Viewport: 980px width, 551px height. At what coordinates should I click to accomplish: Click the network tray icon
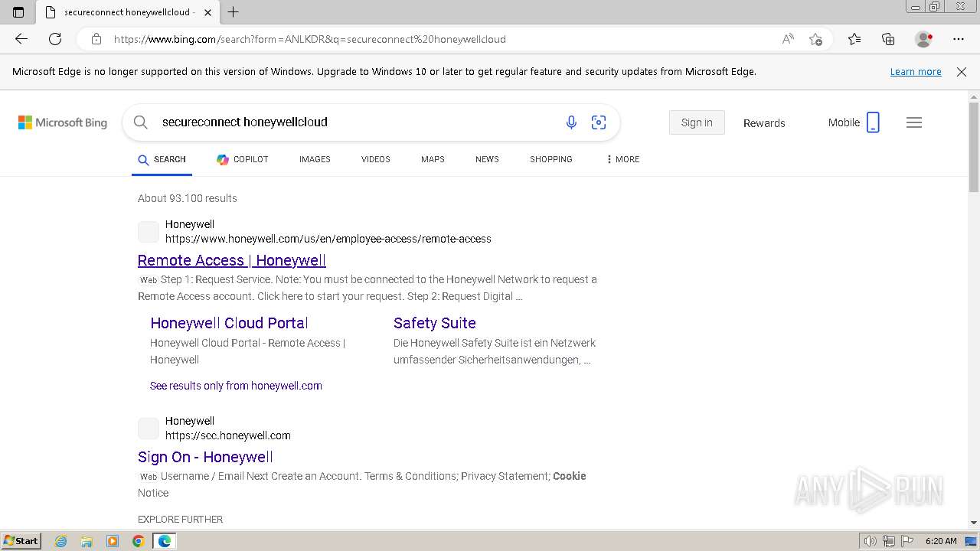click(889, 541)
